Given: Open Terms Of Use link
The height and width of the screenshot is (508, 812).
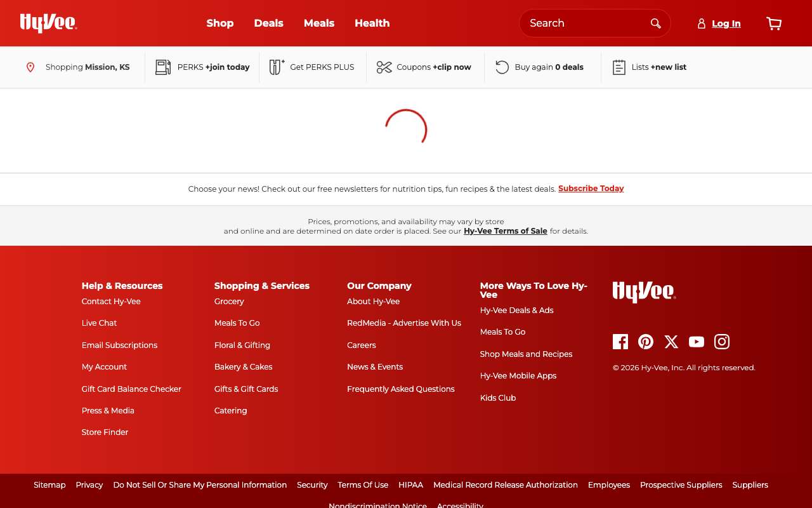Looking at the screenshot, I should tap(363, 485).
